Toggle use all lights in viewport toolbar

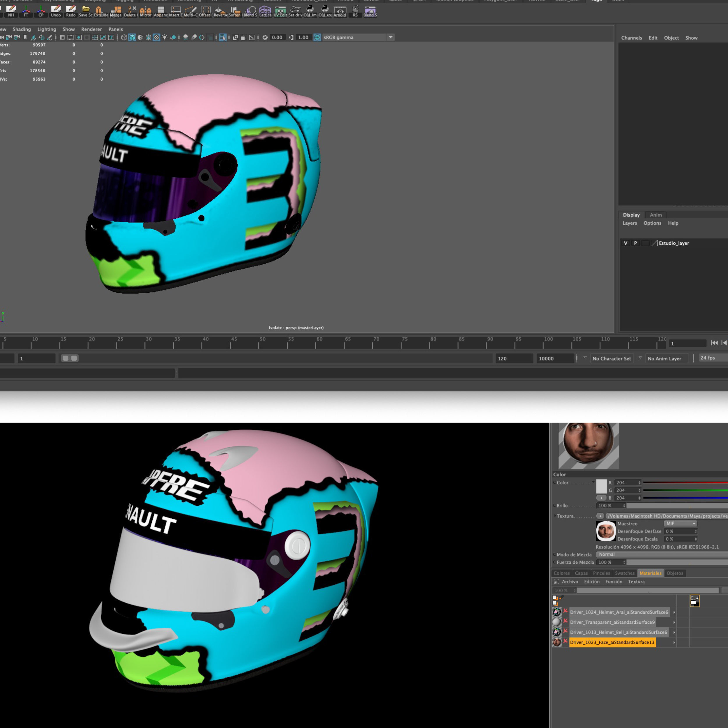165,37
